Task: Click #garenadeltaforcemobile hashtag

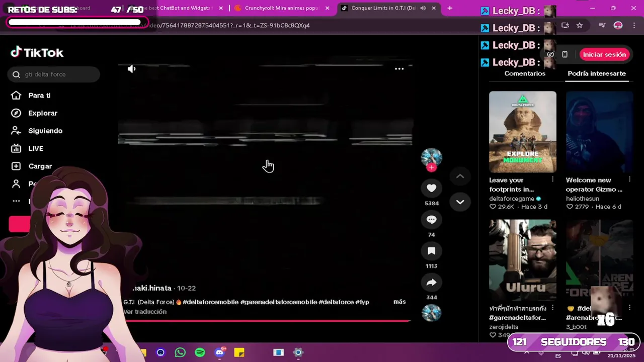Action: 278,302
